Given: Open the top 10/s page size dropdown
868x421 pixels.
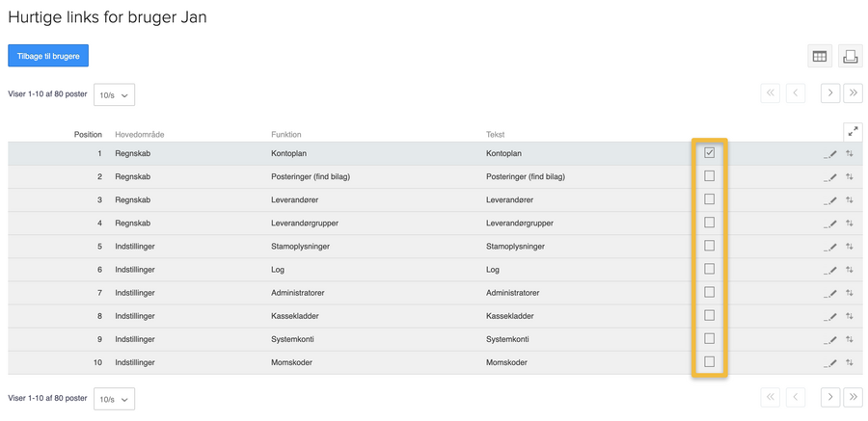Looking at the screenshot, I should [114, 95].
